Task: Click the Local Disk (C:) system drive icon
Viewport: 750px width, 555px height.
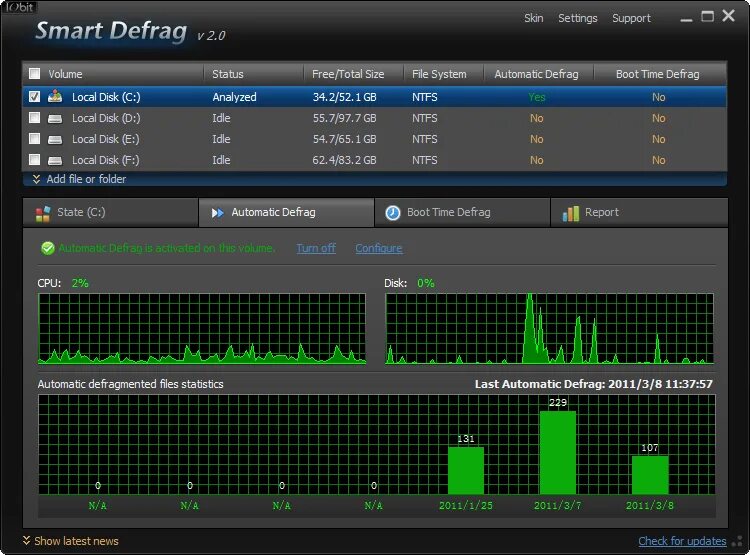Action: 55,97
